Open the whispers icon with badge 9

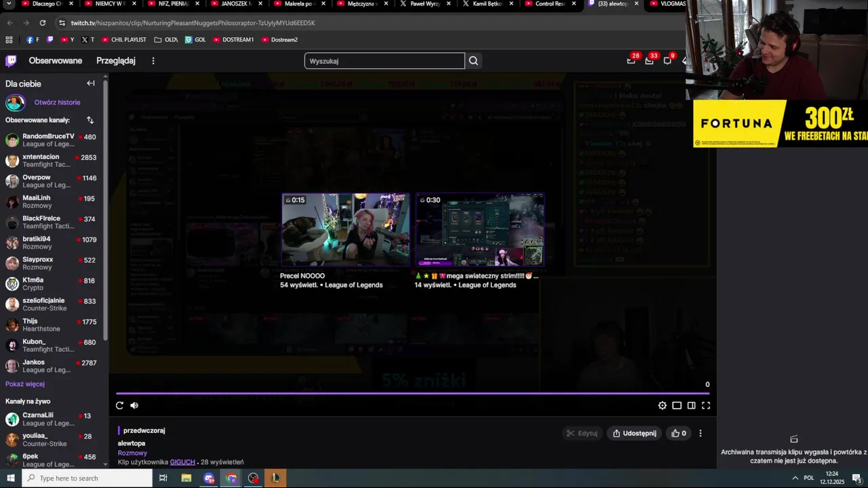click(668, 60)
